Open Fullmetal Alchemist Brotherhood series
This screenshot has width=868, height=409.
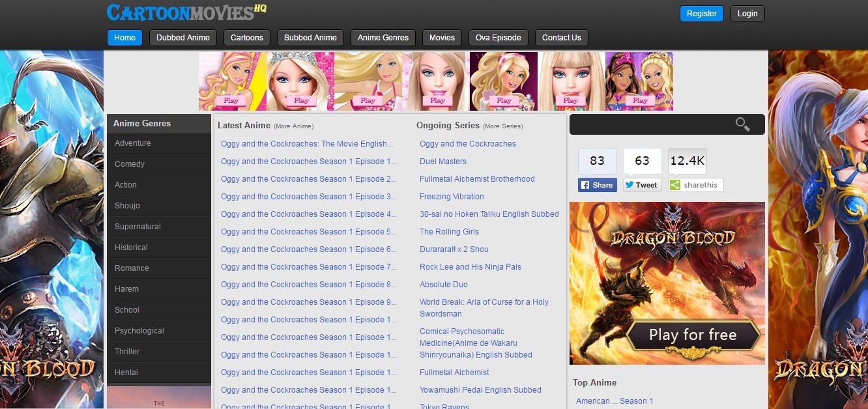(x=477, y=179)
